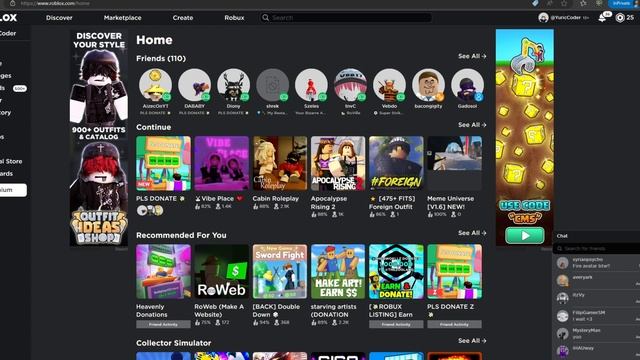
Task: Open Meme Universe game thumbnail
Action: [454, 163]
